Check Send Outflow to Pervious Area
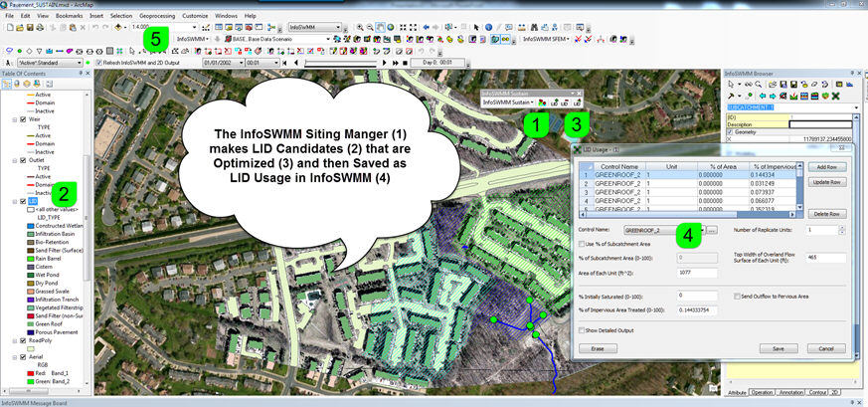This screenshot has height=407, width=868. coord(737,297)
